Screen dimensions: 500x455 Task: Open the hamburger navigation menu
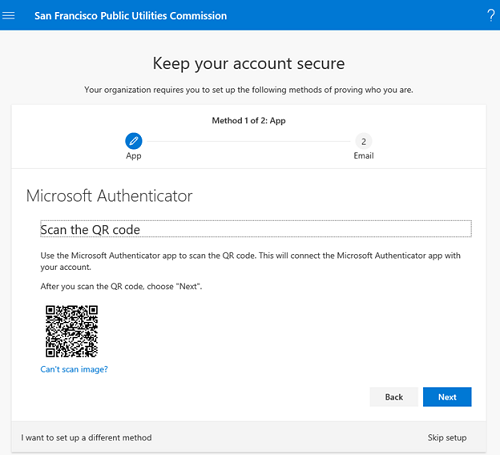8,16
